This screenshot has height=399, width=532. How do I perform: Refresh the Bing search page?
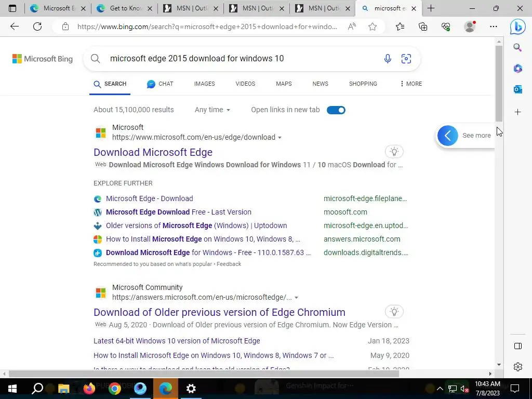point(37,26)
